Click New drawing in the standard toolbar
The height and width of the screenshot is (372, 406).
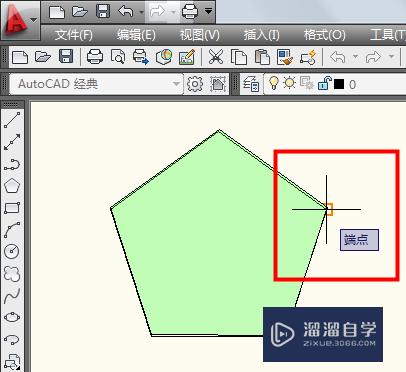pos(20,57)
